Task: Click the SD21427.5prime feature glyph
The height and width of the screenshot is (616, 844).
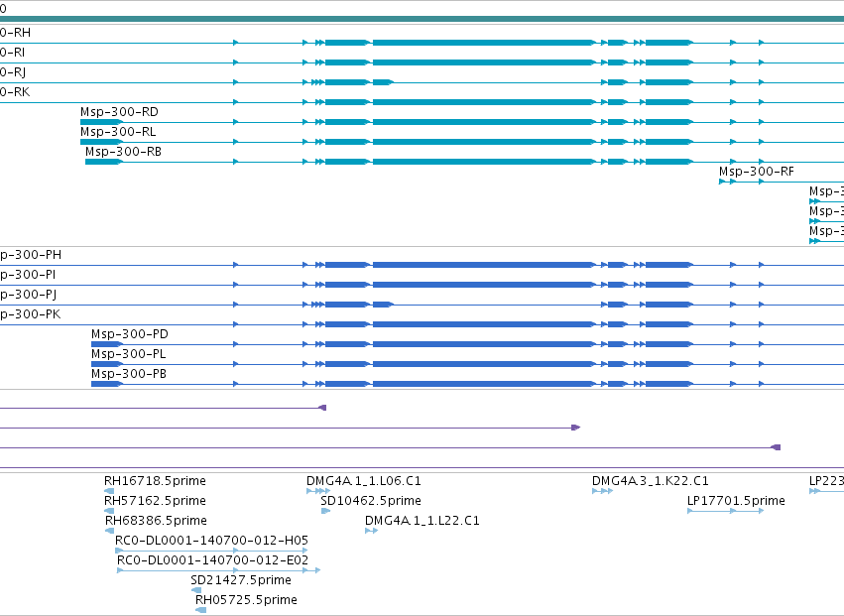Action: pyautogui.click(x=196, y=590)
